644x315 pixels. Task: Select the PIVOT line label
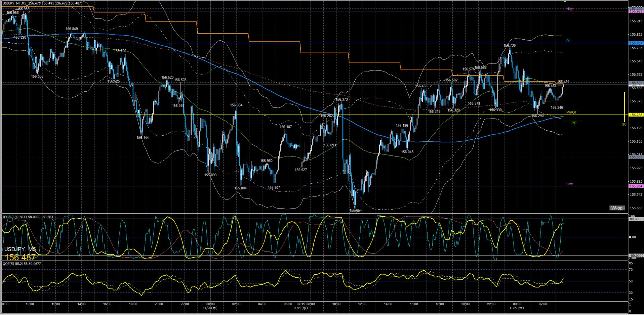pyautogui.click(x=571, y=112)
